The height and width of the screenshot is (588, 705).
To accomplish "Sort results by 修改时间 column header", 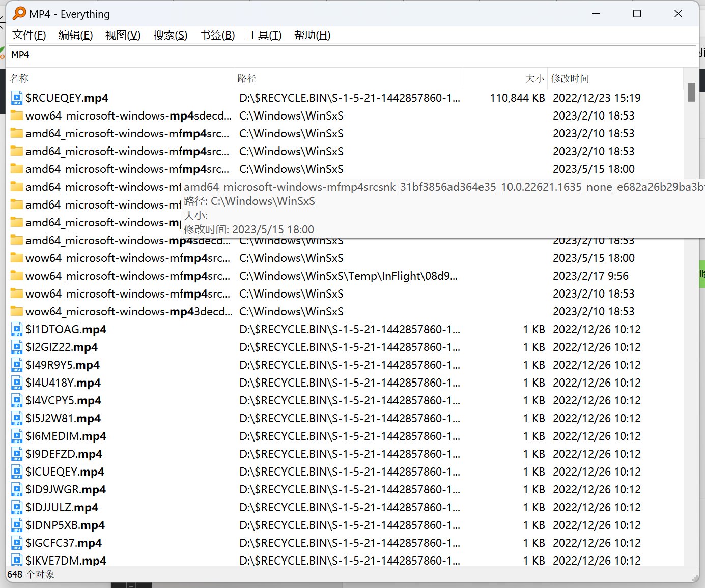I will (x=615, y=78).
